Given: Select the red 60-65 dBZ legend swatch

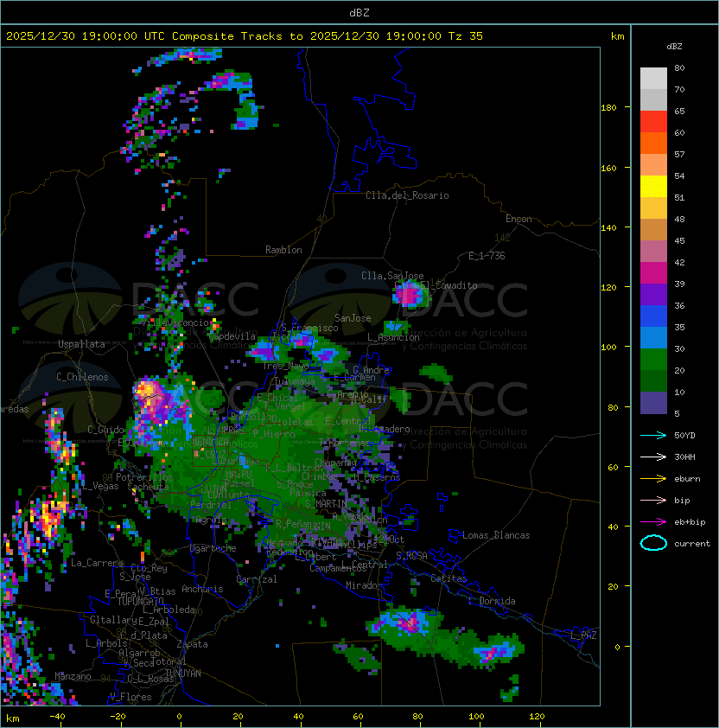Looking at the screenshot, I should 653,122.
